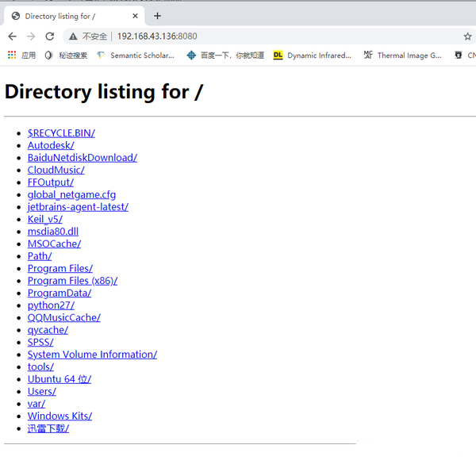Open the jetbrains-agent-latest/ link
Screen dimensions: 476x468
point(78,207)
